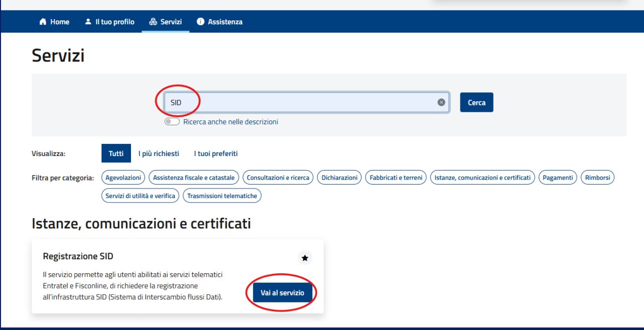Open the Home navigation item
644x330 pixels.
54,22
